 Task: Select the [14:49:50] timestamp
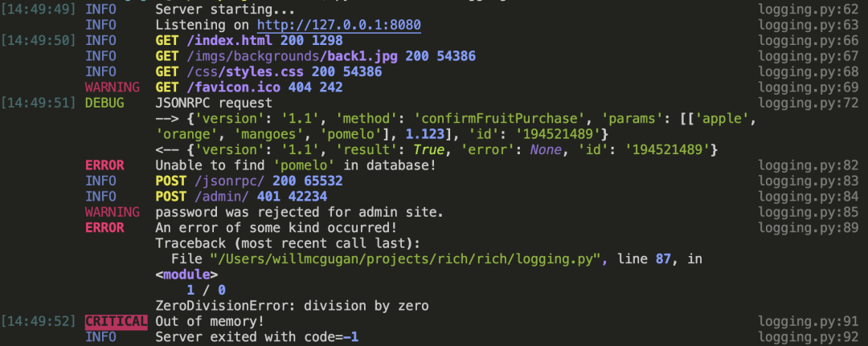[x=39, y=40]
